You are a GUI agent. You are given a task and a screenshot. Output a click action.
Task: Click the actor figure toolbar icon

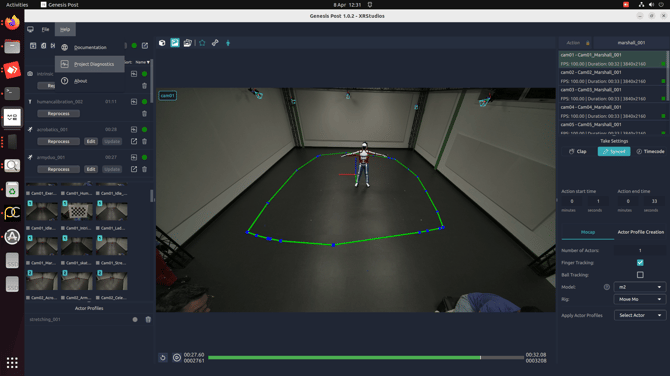[228, 43]
